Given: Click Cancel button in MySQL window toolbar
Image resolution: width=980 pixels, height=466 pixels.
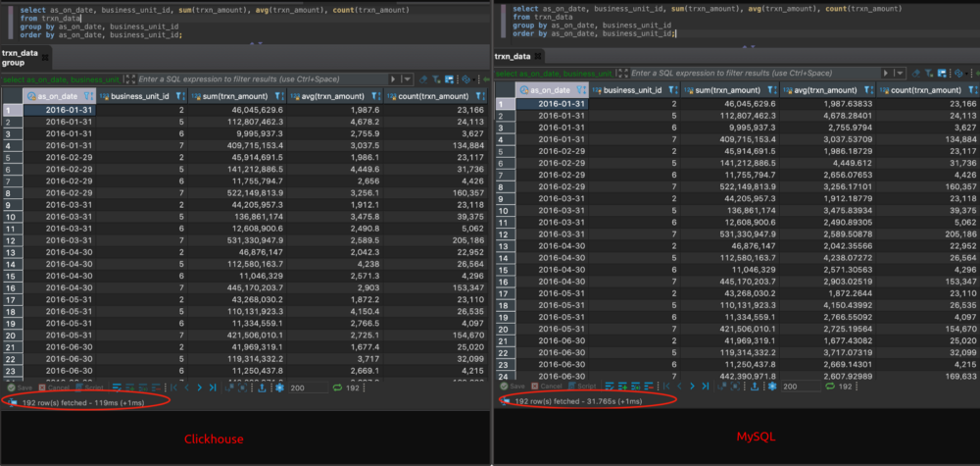Looking at the screenshot, I should pyautogui.click(x=547, y=386).
